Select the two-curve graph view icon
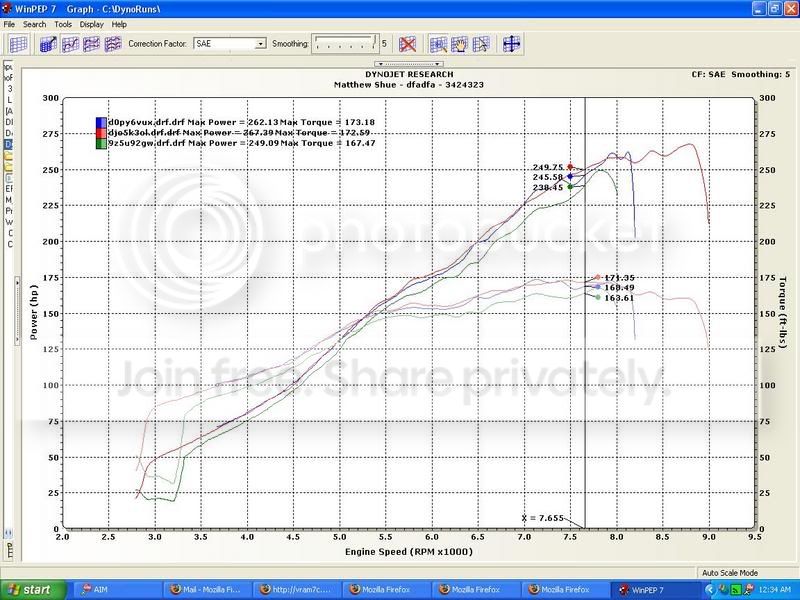The width and height of the screenshot is (800, 600). click(91, 44)
